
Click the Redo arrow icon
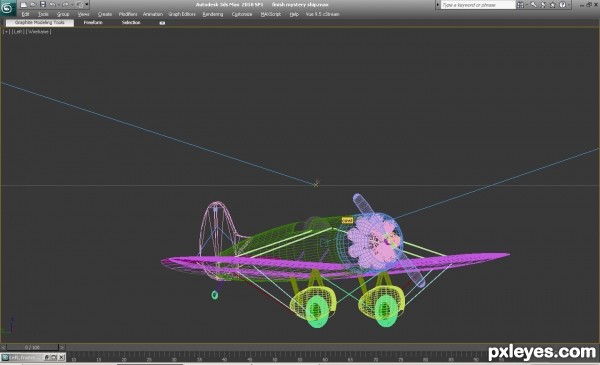(65, 5)
